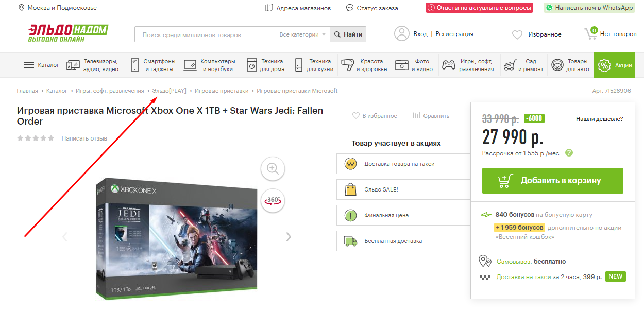Click Доставка на такси link
644x312 pixels.
pyautogui.click(x=524, y=277)
